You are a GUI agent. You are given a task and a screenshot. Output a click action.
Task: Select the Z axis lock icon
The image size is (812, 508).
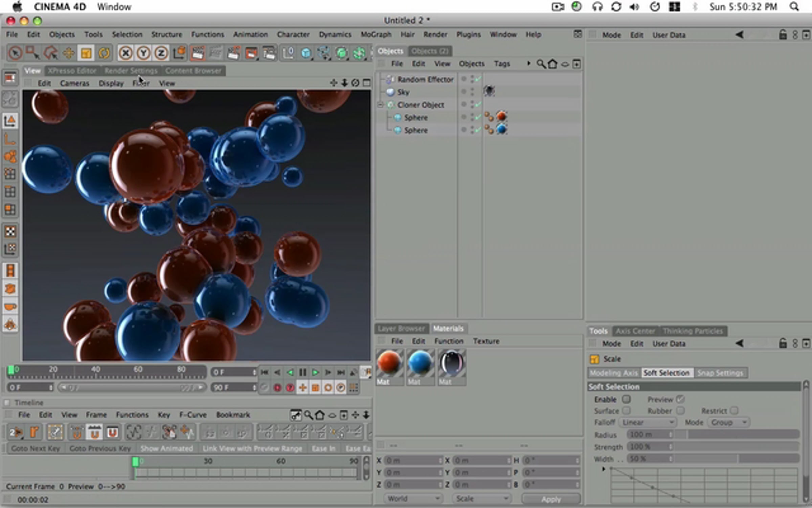tap(161, 53)
